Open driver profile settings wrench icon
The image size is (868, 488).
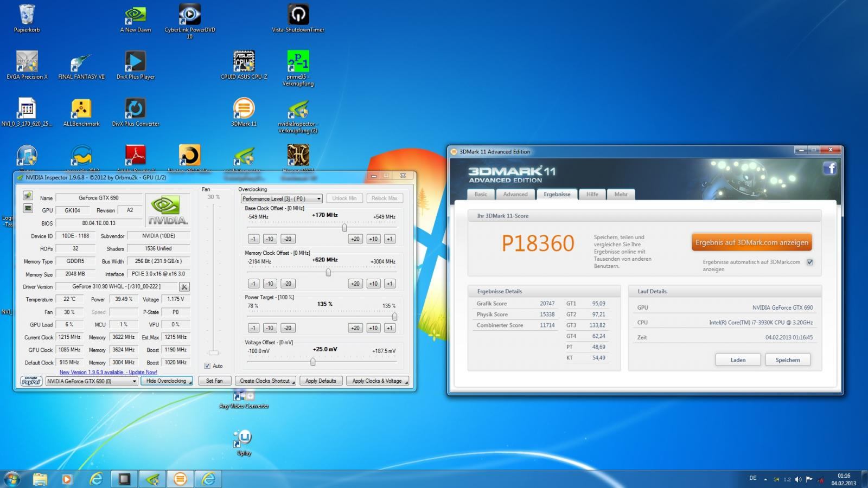pyautogui.click(x=184, y=287)
